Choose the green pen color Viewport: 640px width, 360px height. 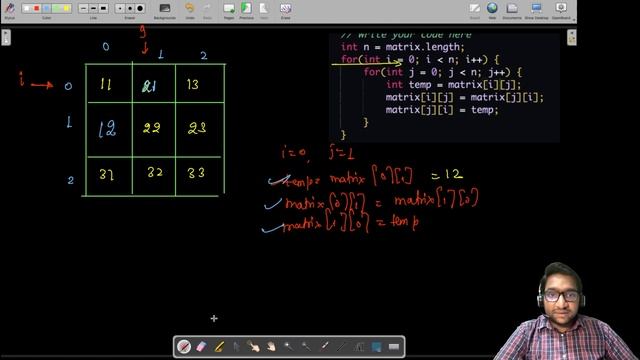point(57,8)
